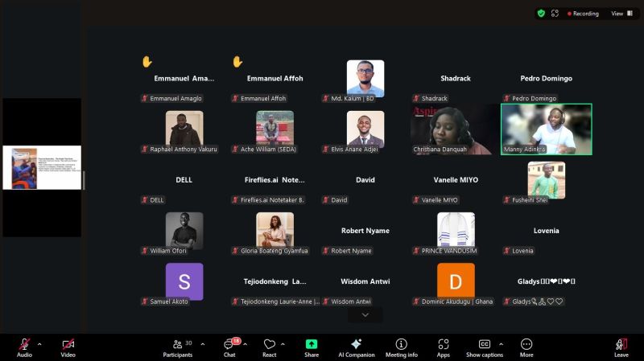Click muted mic icon beside David label

coord(326,199)
